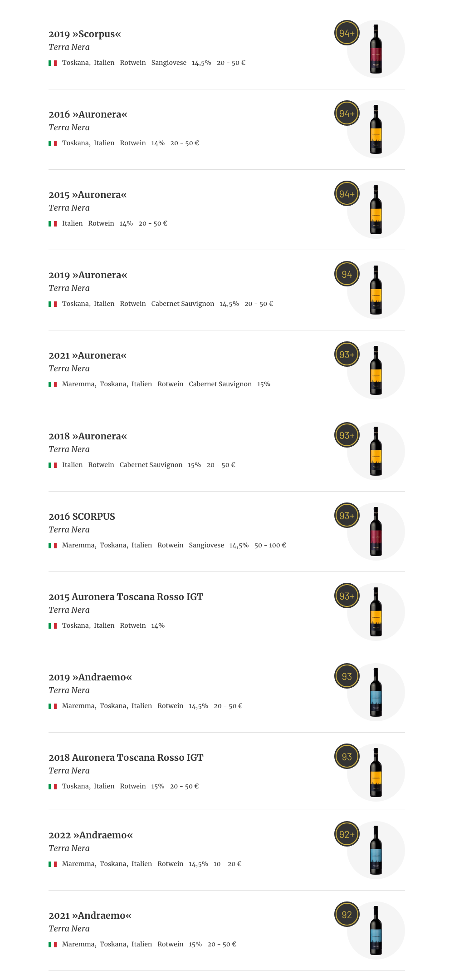Open the 2019 »Scorpus« wine title
Image resolution: width=464 pixels, height=980 pixels.
click(85, 34)
